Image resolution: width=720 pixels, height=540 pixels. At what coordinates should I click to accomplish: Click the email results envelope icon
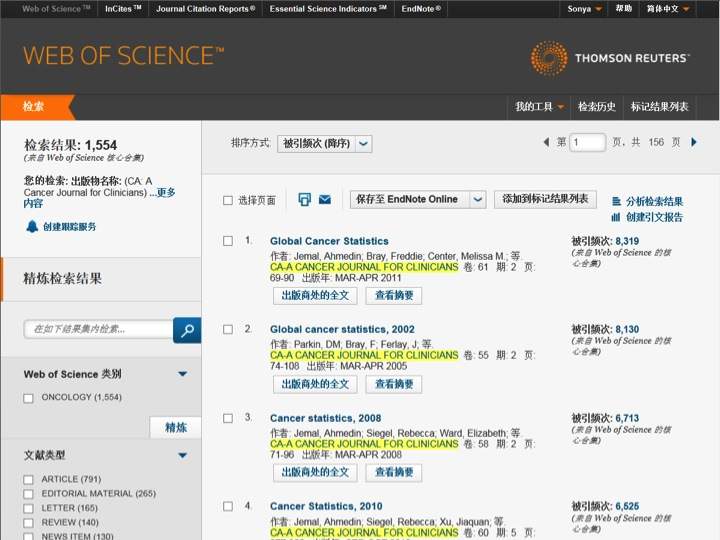(x=325, y=200)
